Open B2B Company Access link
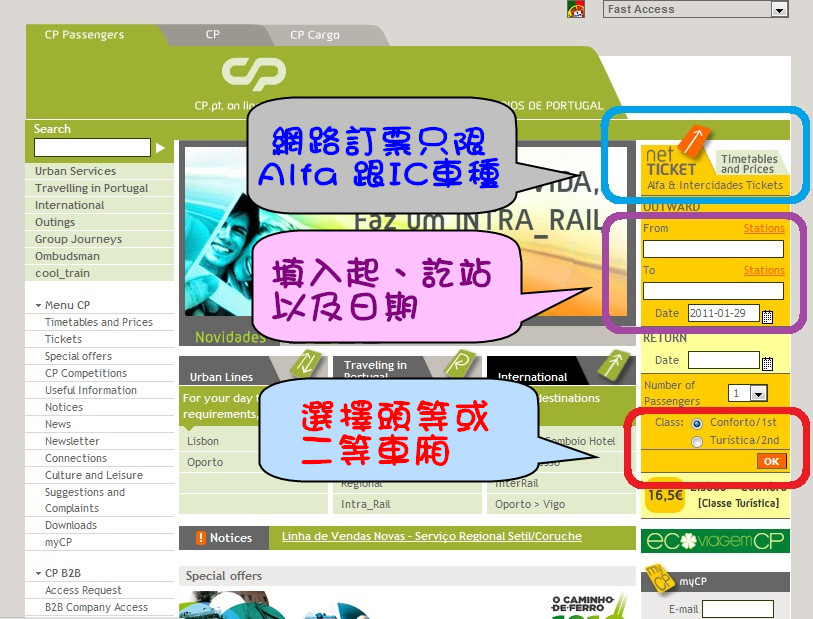 (x=96, y=608)
